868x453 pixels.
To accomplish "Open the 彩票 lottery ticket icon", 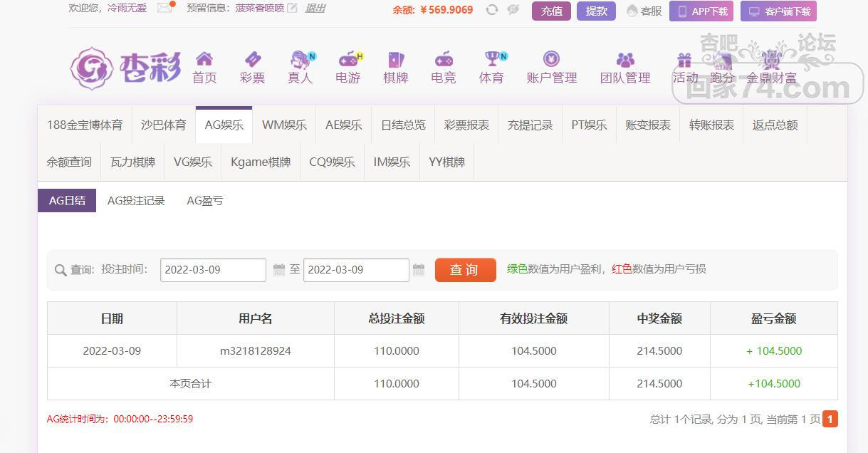I will tap(252, 59).
